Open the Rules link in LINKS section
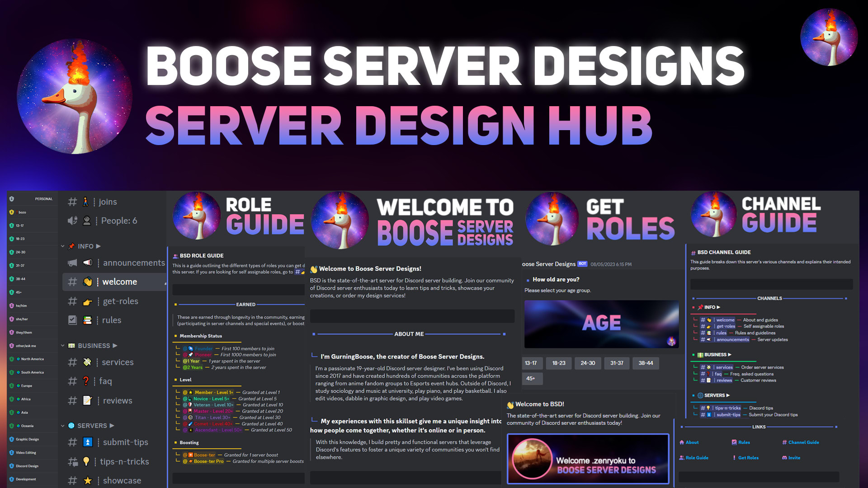 741,442
